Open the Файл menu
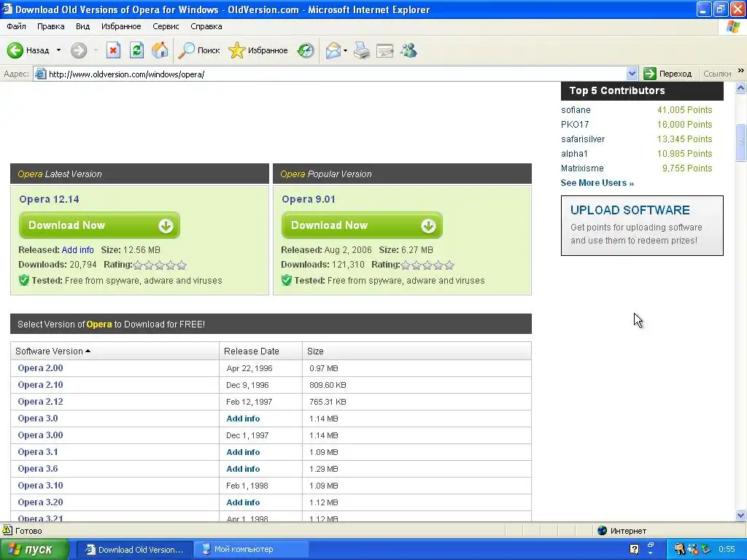747x560 pixels. [x=16, y=26]
